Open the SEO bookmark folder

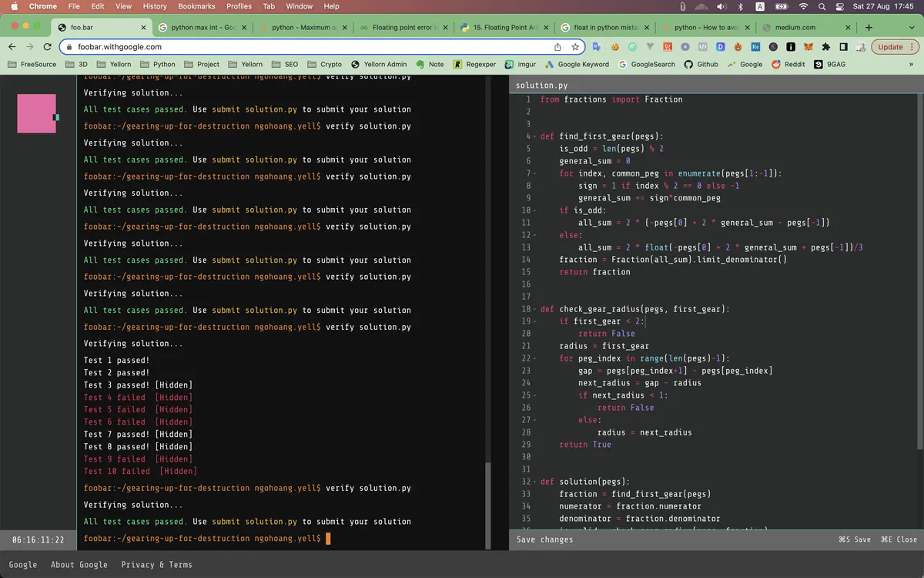click(286, 64)
